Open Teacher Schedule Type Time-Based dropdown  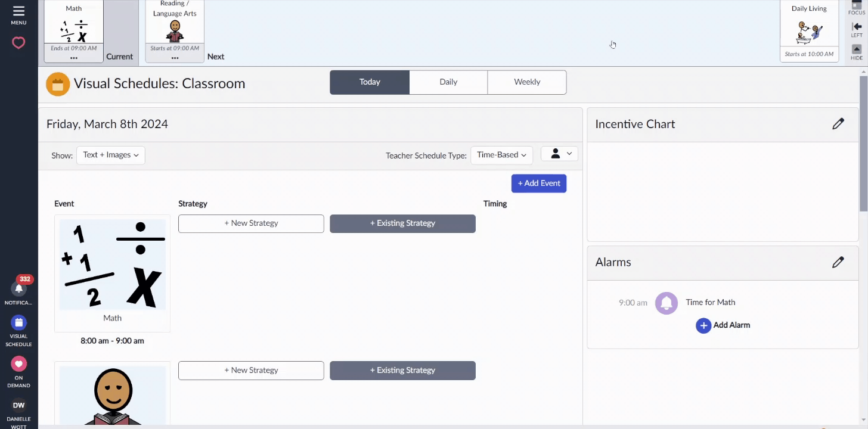502,155
